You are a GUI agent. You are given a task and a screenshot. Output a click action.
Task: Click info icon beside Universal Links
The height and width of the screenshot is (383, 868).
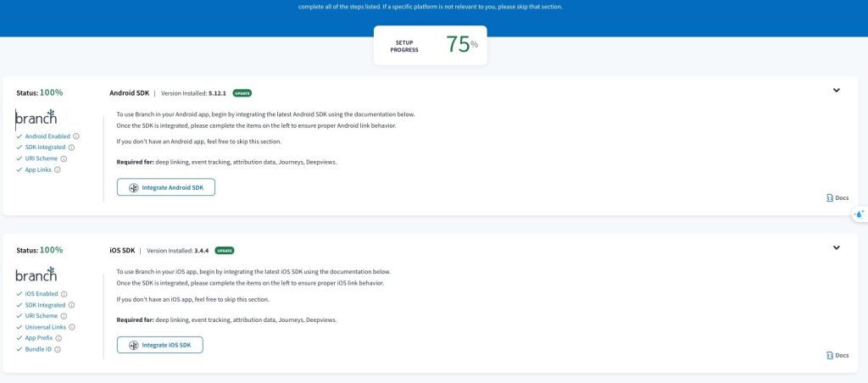point(72,327)
